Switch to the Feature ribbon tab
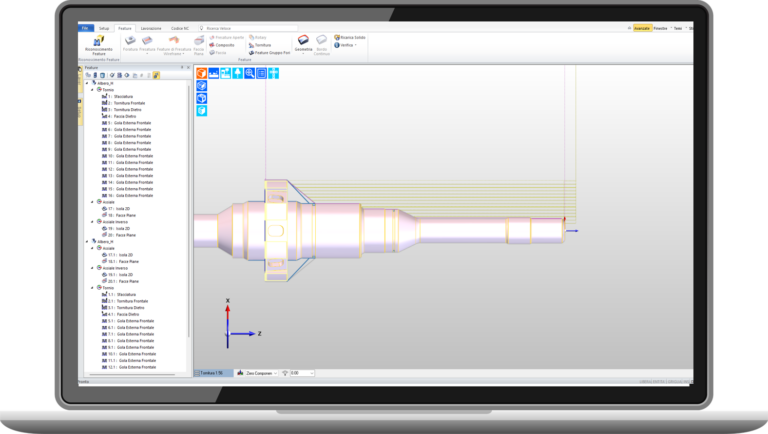The width and height of the screenshot is (768, 434). (125, 28)
